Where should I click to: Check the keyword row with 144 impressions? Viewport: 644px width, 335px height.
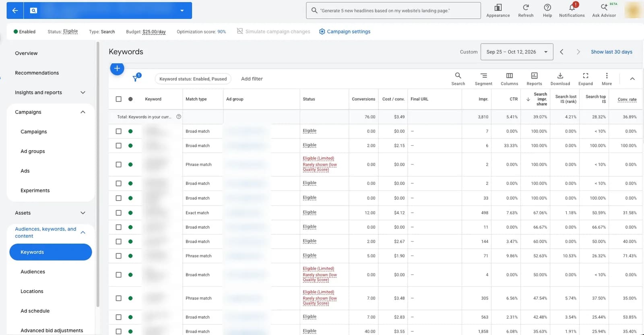coord(118,242)
